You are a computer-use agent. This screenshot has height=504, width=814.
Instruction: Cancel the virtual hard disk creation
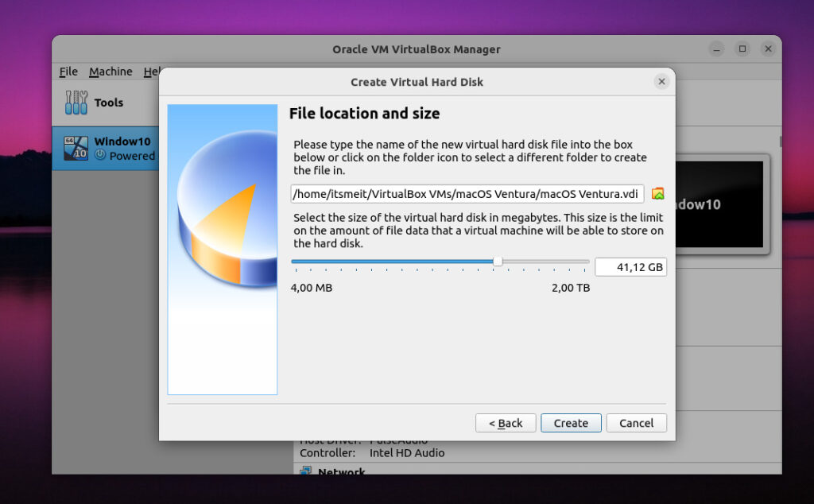pyautogui.click(x=636, y=422)
